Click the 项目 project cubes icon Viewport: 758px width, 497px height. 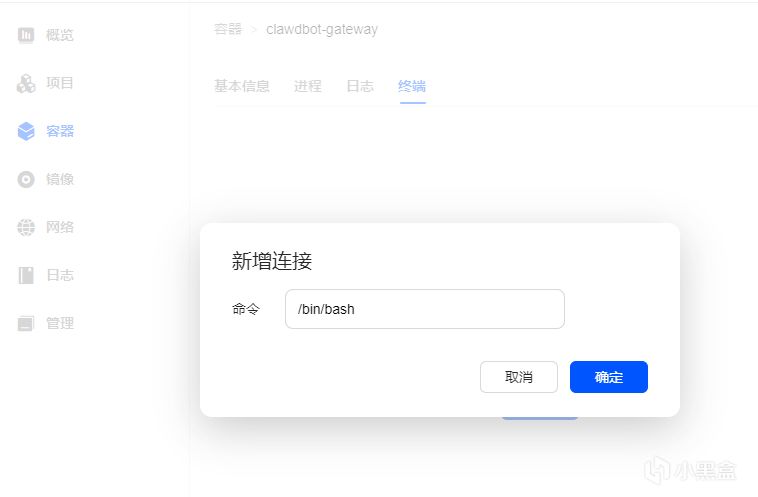point(26,83)
